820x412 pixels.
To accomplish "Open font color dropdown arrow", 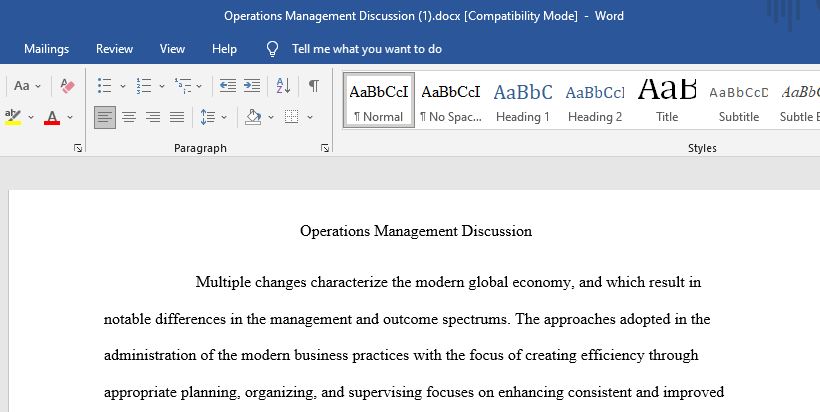I will (x=70, y=117).
